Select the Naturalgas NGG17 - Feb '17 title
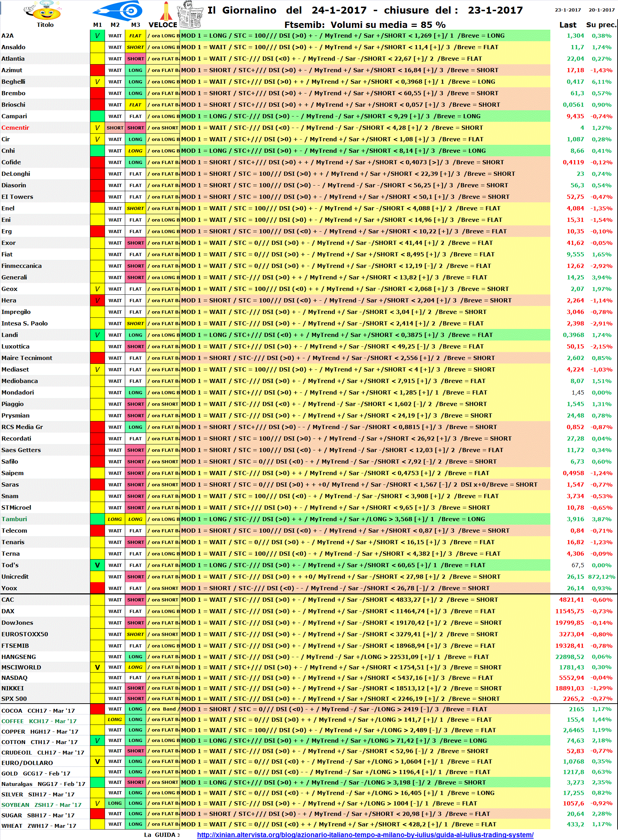This screenshot has height=840, width=618. pos(43,784)
